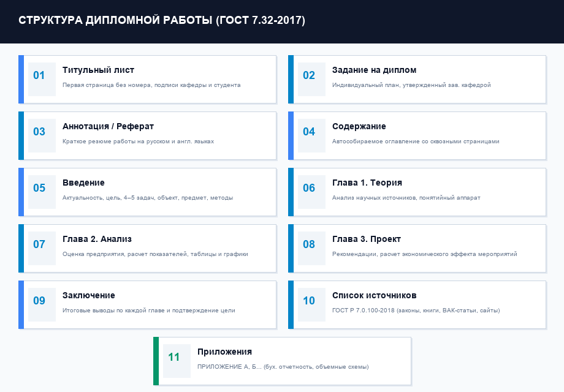Image resolution: width=564 pixels, height=392 pixels.
Task: Click the 05 number badge
Action: 42,192
